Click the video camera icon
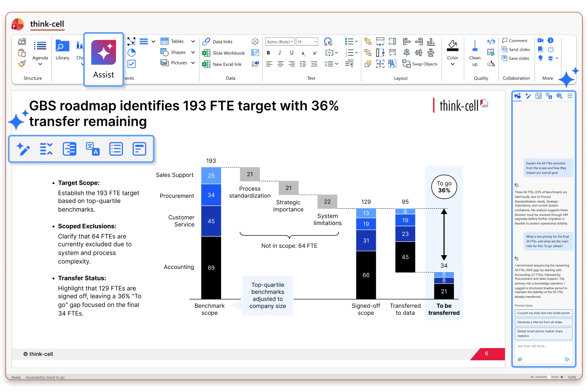 tap(541, 40)
